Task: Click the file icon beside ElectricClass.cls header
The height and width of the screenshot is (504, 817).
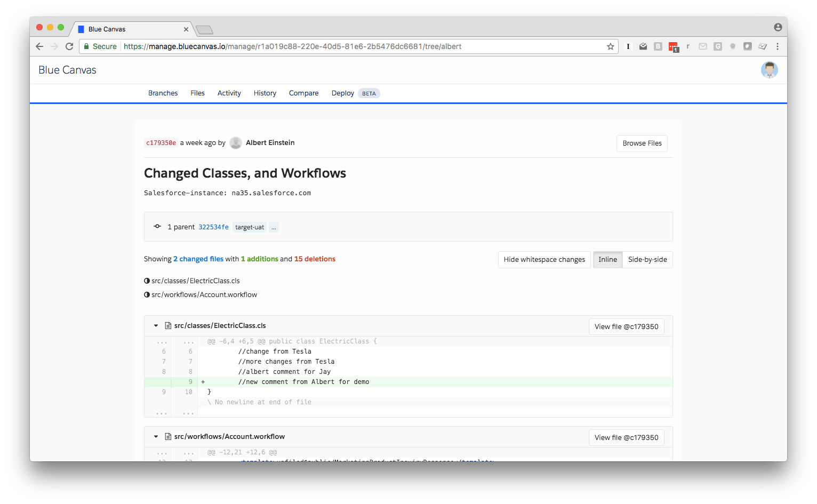Action: pos(168,325)
